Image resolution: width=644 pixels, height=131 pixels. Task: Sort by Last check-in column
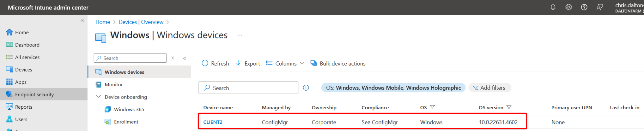[x=624, y=108]
